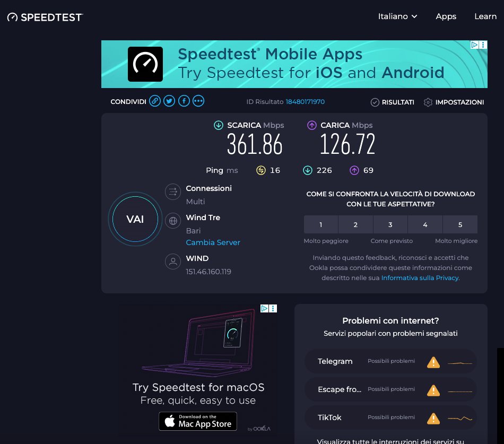Open Impostazioni settings gear
The height and width of the screenshot is (444, 504).
428,102
